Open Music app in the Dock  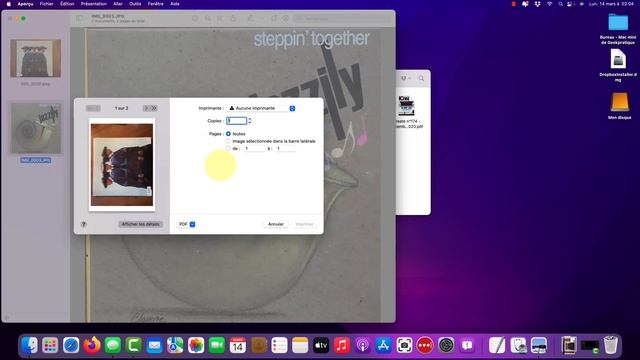point(342,345)
